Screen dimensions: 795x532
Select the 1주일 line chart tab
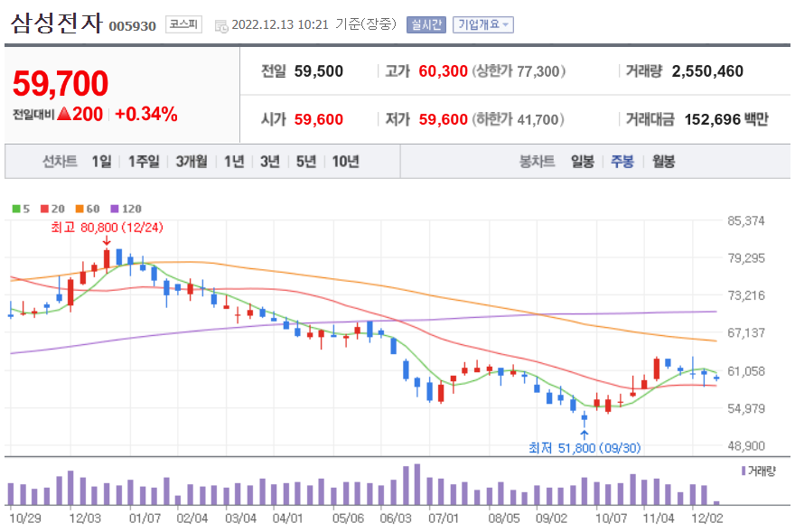(x=144, y=162)
